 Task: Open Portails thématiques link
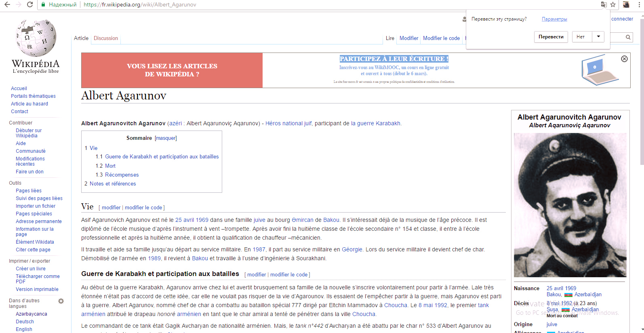tap(33, 96)
